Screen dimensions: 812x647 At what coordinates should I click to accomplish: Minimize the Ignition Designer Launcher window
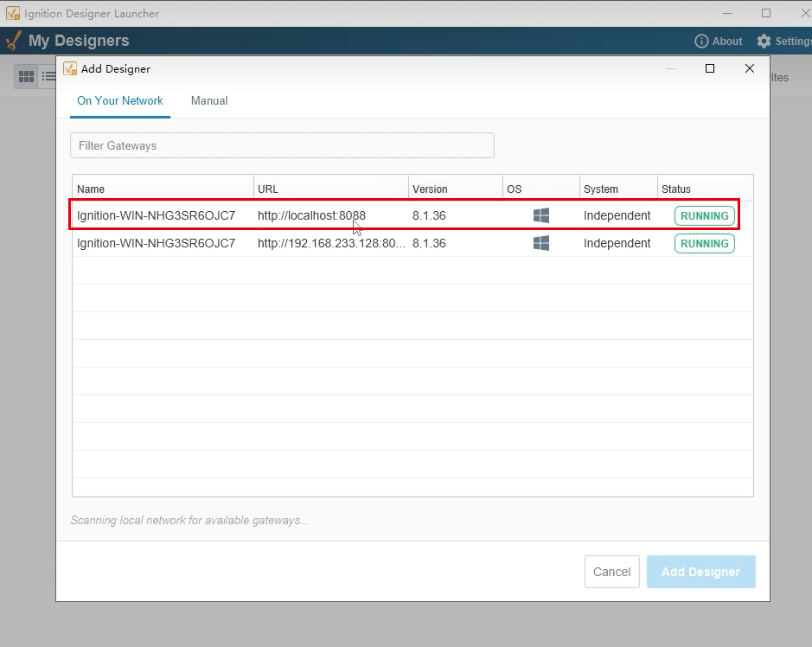point(727,13)
